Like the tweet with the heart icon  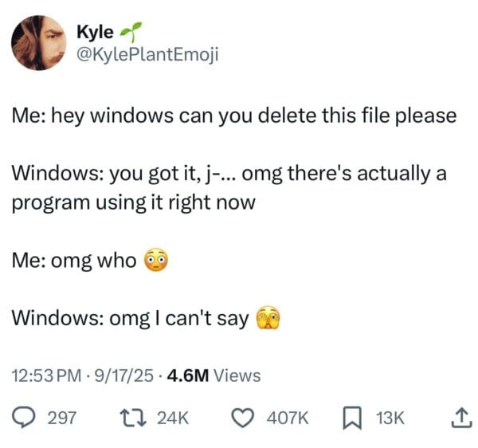point(243,419)
